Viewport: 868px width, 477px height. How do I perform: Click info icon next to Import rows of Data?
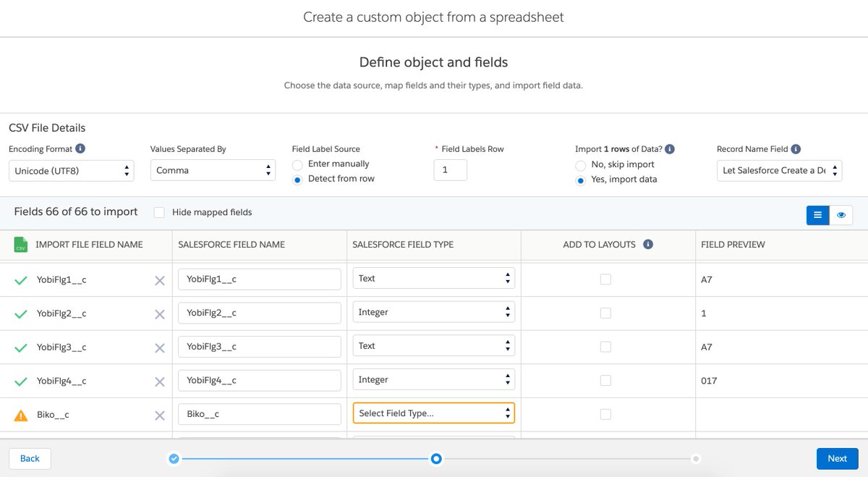coord(670,149)
